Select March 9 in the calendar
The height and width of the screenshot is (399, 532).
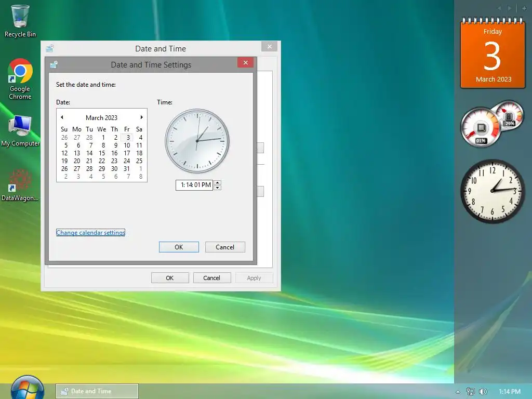(114, 145)
